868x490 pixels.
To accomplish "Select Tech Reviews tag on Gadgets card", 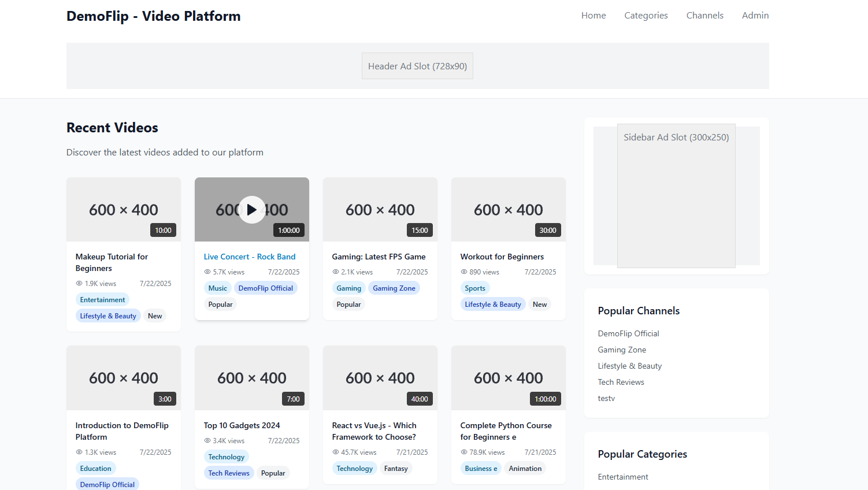I will 229,473.
